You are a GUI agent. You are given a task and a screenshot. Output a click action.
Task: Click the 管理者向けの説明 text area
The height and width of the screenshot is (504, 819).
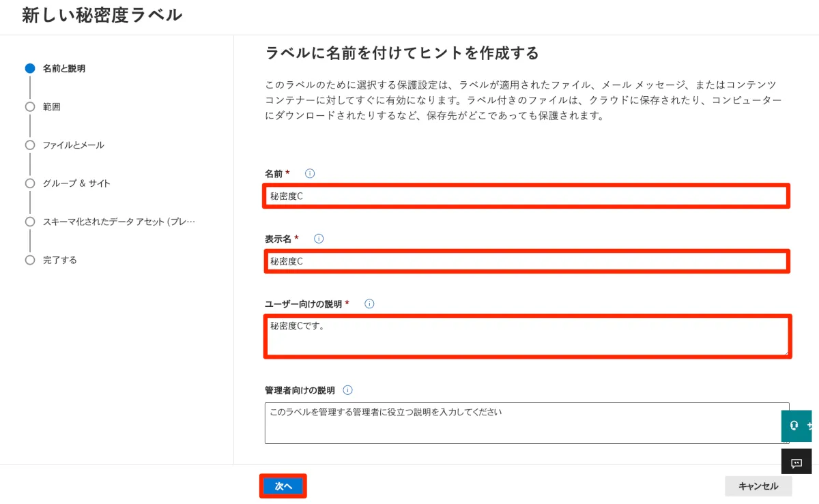click(526, 423)
